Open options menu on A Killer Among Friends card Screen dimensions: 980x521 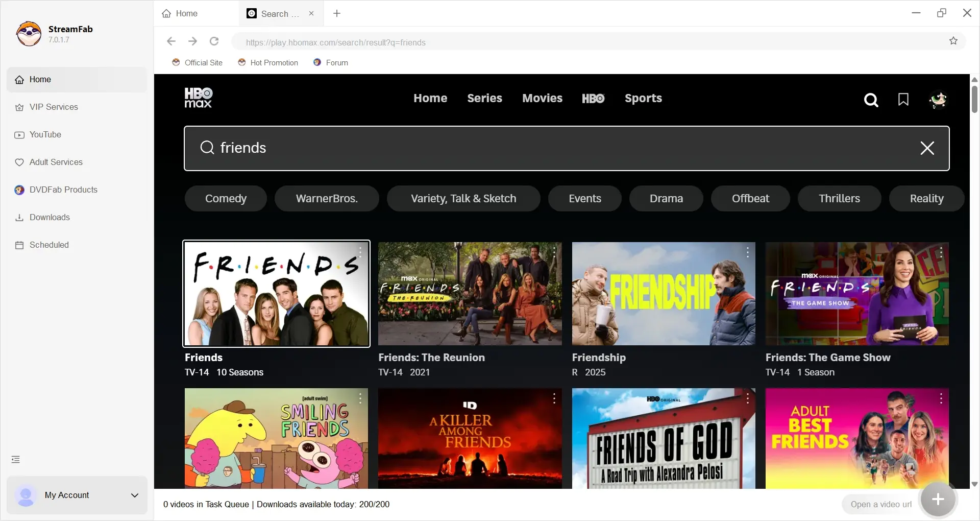[x=554, y=398]
